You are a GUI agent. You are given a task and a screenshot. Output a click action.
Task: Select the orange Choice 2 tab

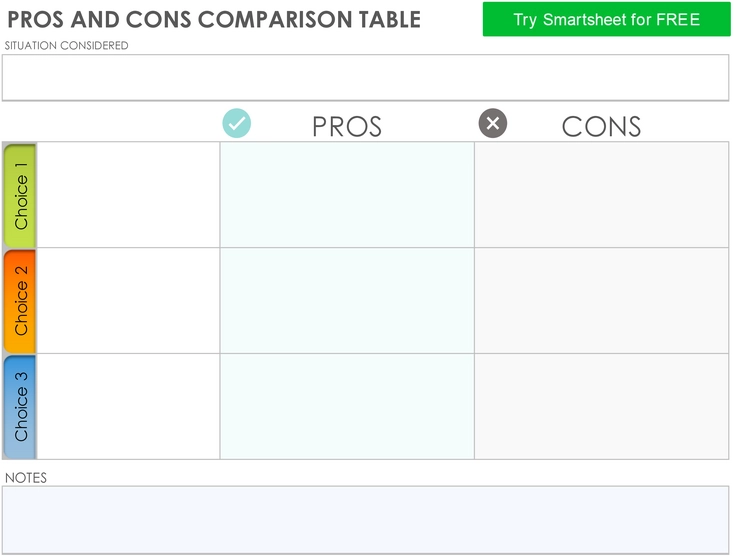(x=20, y=301)
